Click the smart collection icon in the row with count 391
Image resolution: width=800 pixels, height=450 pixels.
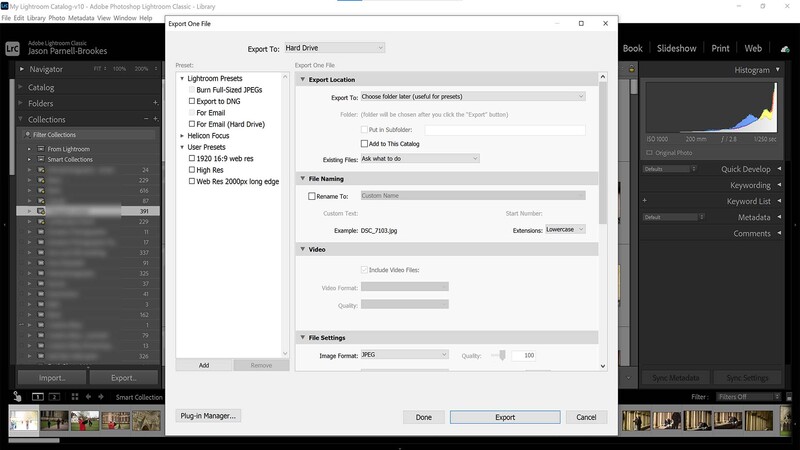point(41,211)
